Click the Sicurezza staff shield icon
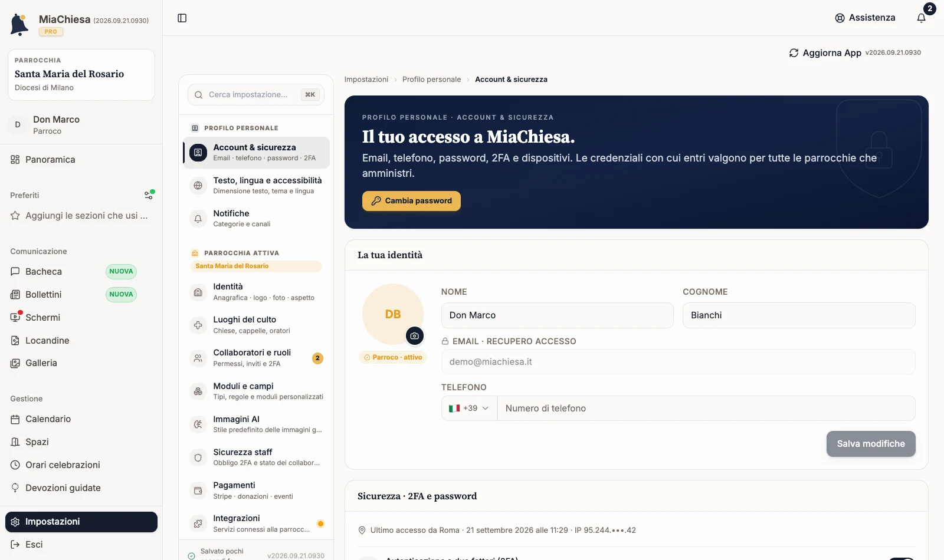The height and width of the screenshot is (560, 944). click(x=198, y=457)
